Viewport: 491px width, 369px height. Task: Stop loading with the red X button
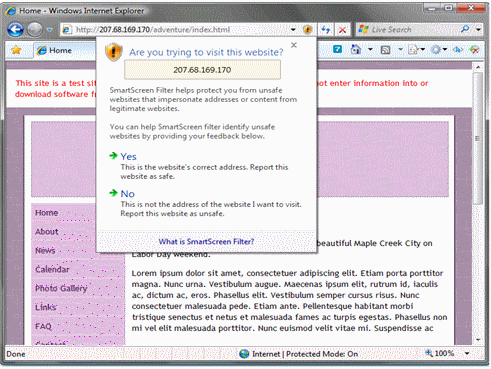click(x=342, y=30)
